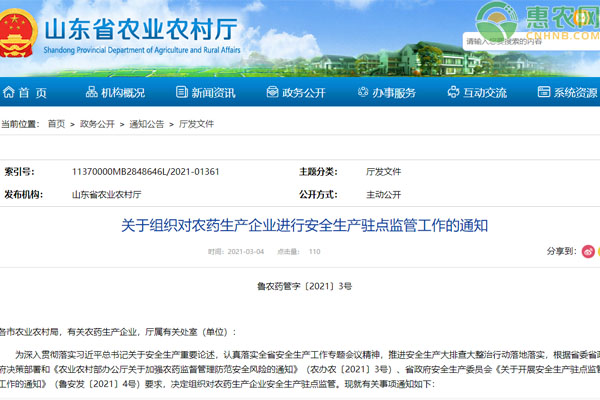The width and height of the screenshot is (600, 400).
Task: Go to 通知公告 in the breadcrumb
Action: pos(147,124)
